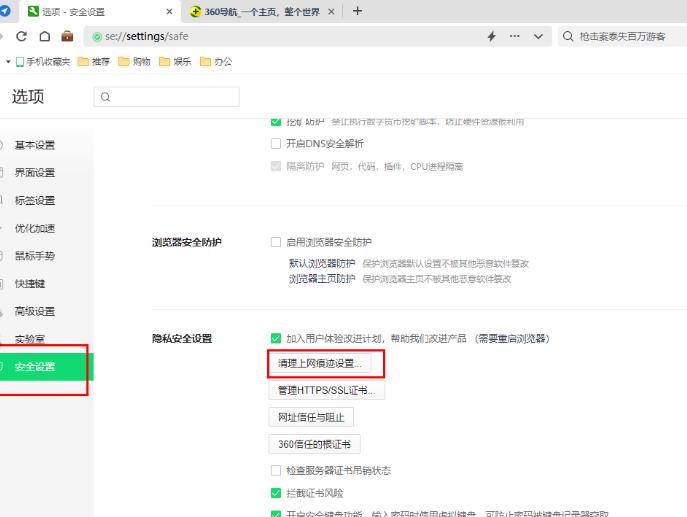Open 管理HTTPS/SSL证书 button
This screenshot has width=687, height=517.
tap(326, 390)
